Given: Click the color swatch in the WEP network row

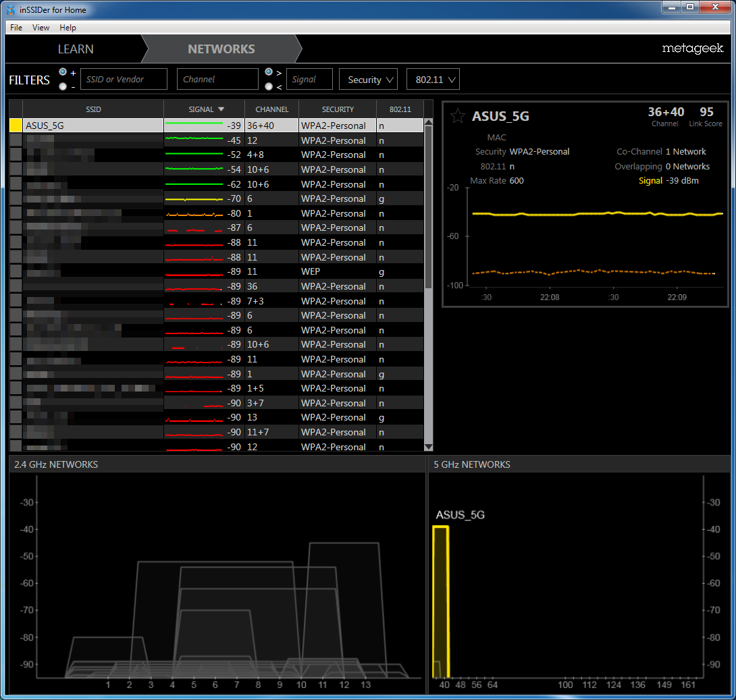Looking at the screenshot, I should pyautogui.click(x=16, y=271).
